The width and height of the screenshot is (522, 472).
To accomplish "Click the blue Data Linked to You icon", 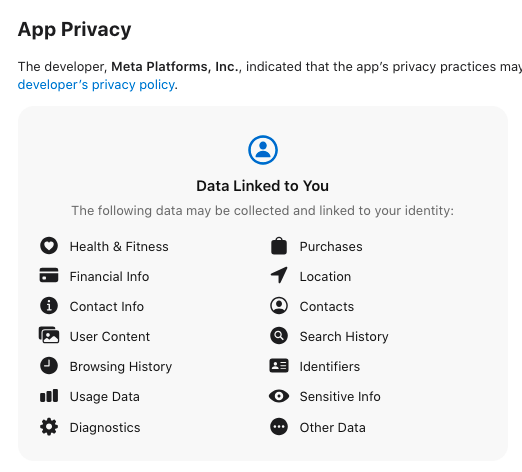I will (x=263, y=150).
